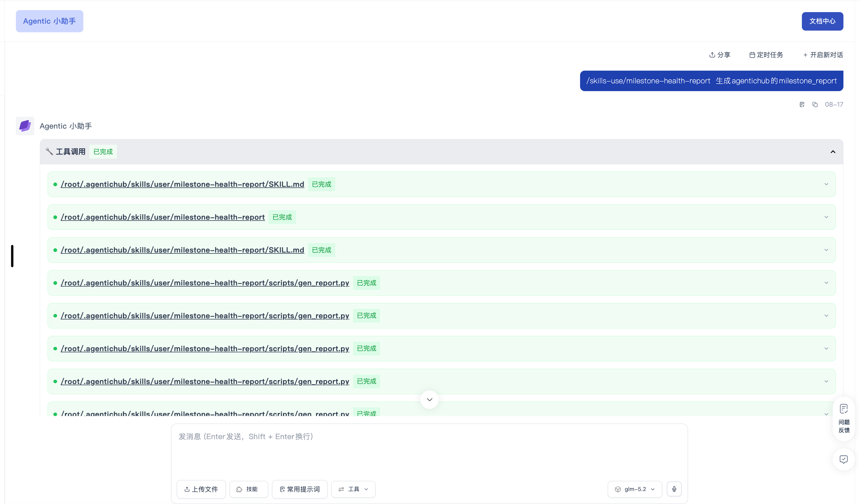Expand the first gen_report.py row

[826, 283]
